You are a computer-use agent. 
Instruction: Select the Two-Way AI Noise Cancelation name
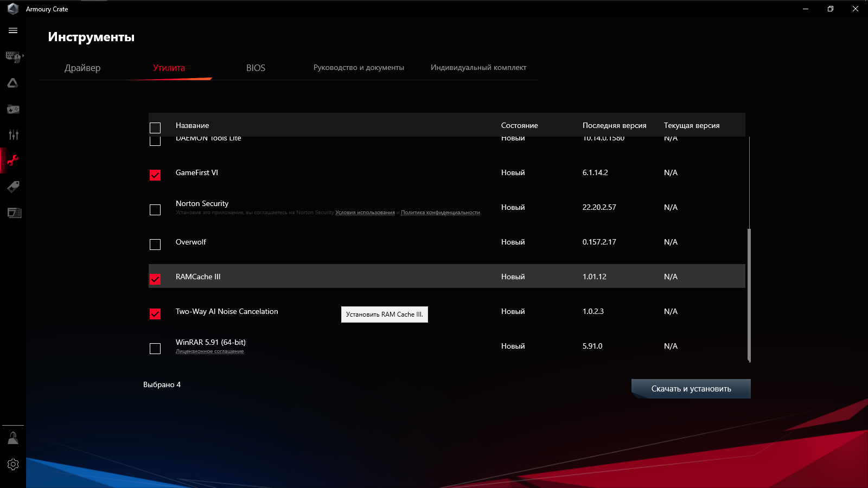pyautogui.click(x=227, y=311)
